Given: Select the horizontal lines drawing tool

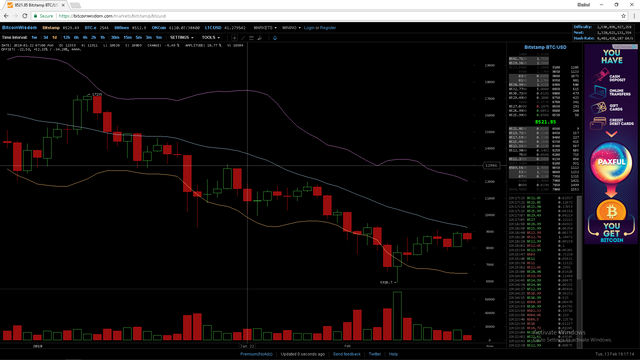Looking at the screenshot, I should [x=251, y=38].
